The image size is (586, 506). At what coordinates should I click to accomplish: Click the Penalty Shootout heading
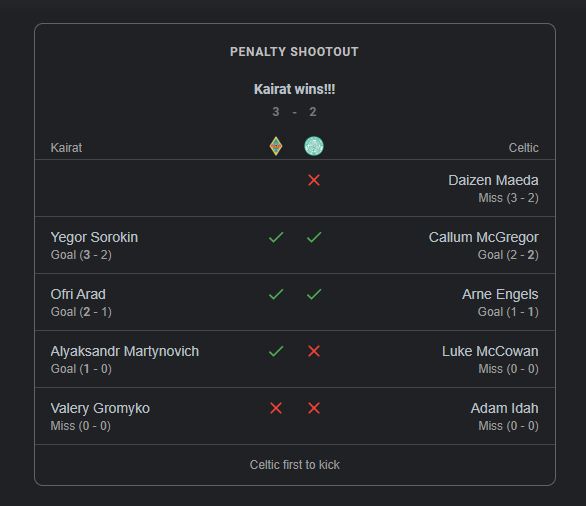coord(294,52)
